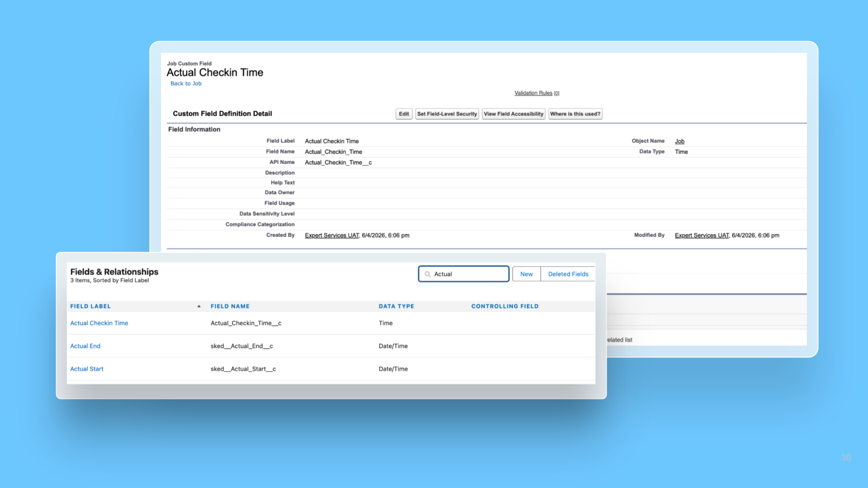
Task: Open the Job object name link
Action: coord(679,141)
